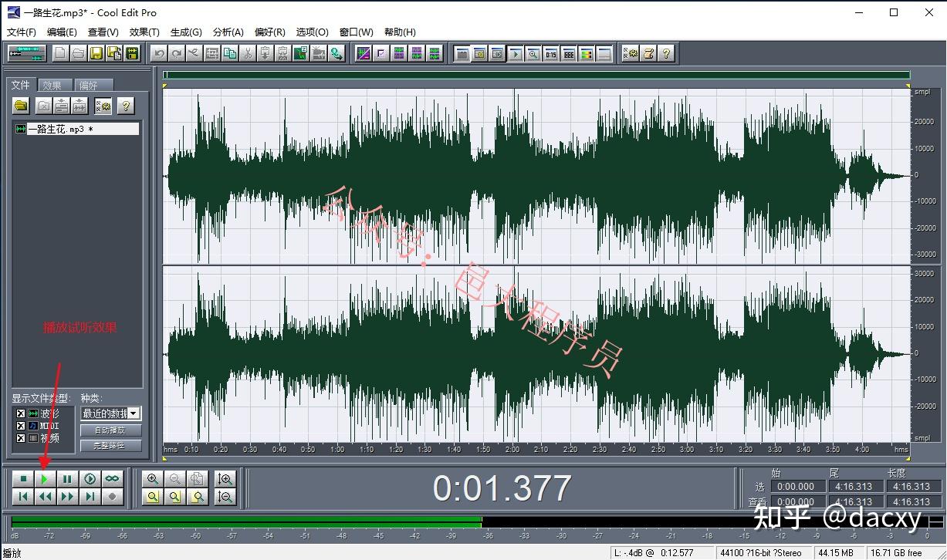Open the 编辑(E) menu

click(x=62, y=32)
